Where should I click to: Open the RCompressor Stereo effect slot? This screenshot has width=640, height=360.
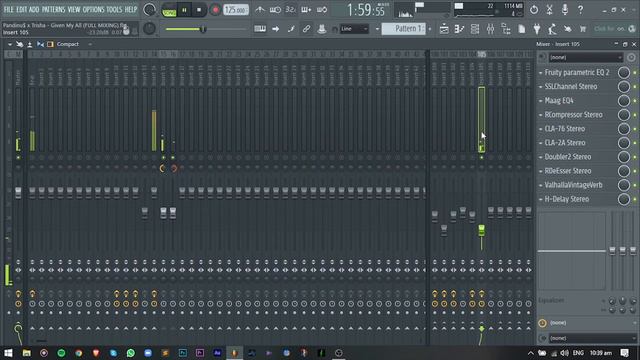(x=573, y=115)
